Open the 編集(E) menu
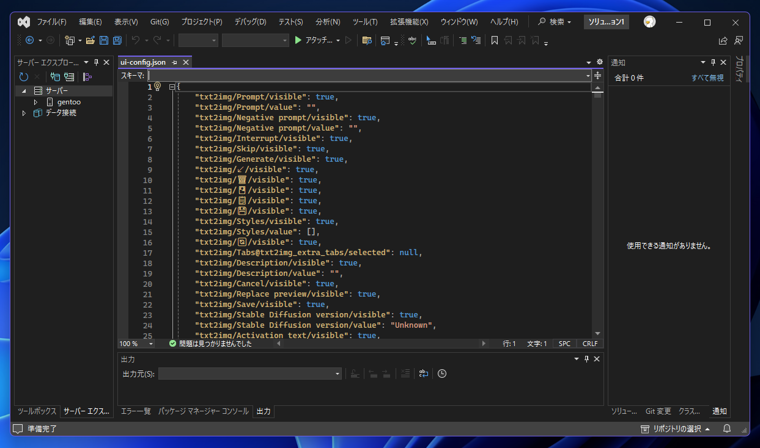760x448 pixels. tap(90, 22)
